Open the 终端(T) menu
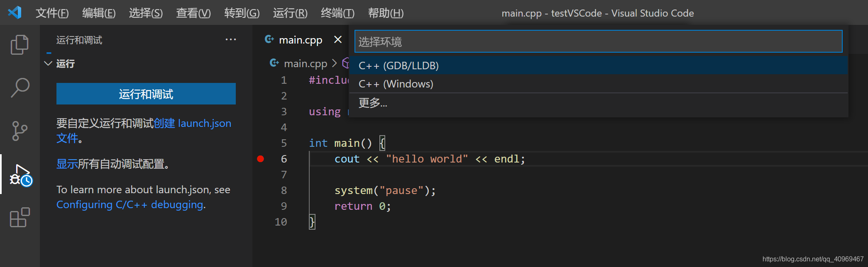 coord(337,13)
